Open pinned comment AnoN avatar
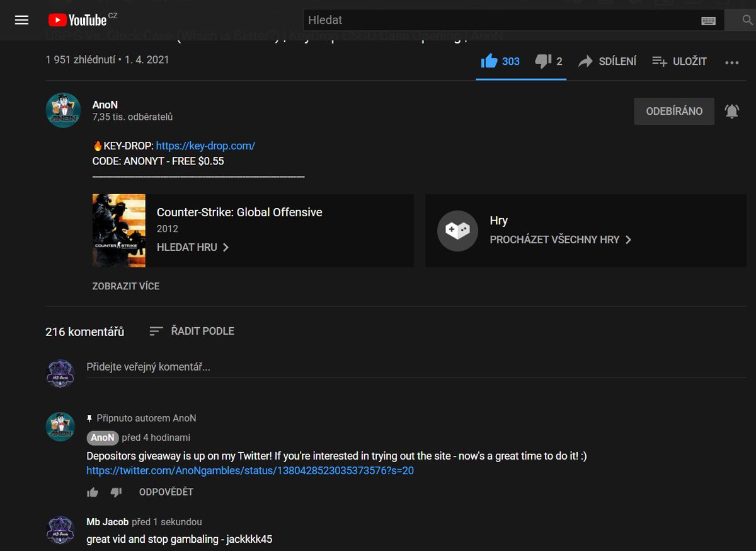The height and width of the screenshot is (551, 756). pos(60,427)
